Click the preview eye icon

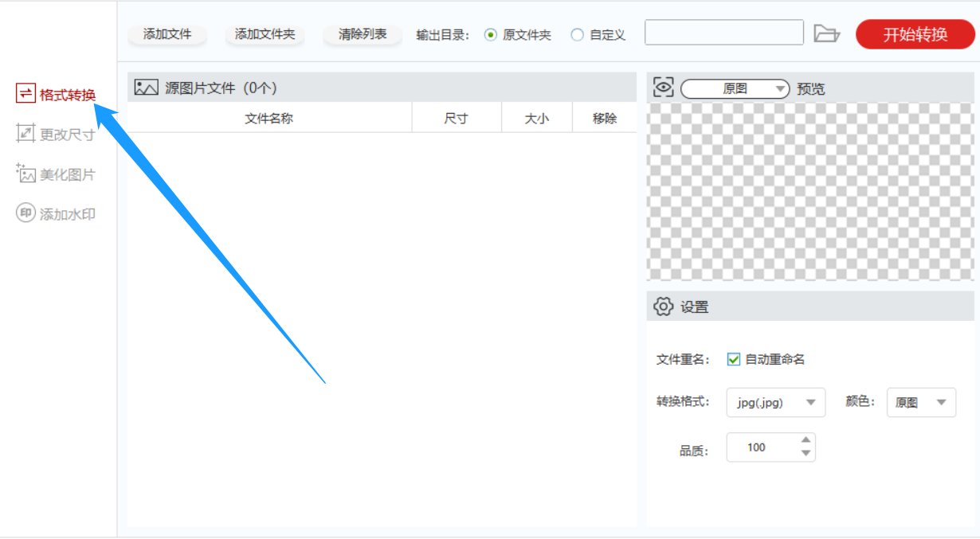click(x=664, y=88)
